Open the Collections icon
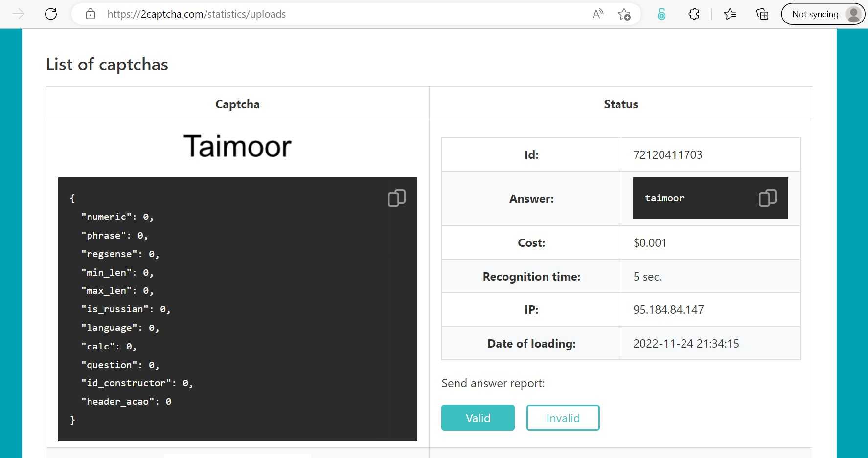Screen dimensions: 868x458 [x=762, y=14]
